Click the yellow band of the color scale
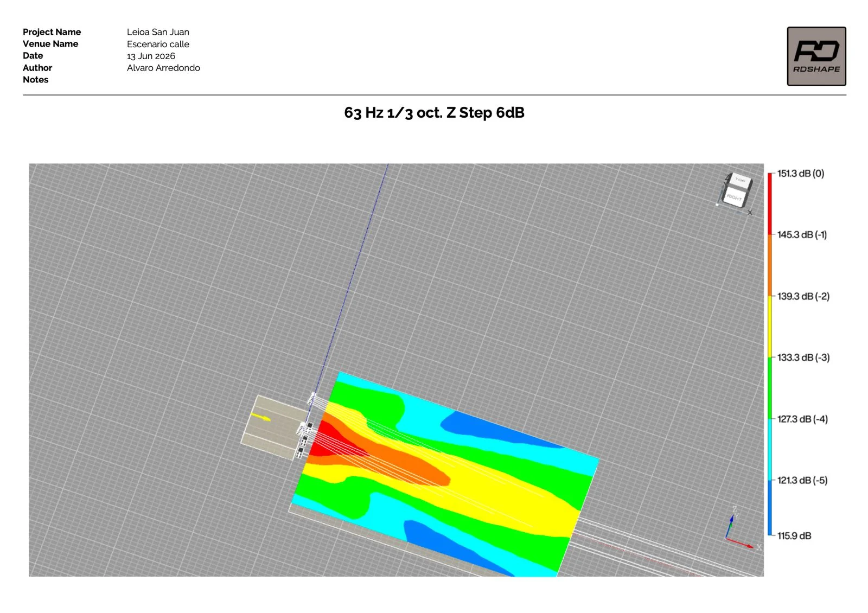Image resolution: width=868 pixels, height=613 pixels. point(770,327)
